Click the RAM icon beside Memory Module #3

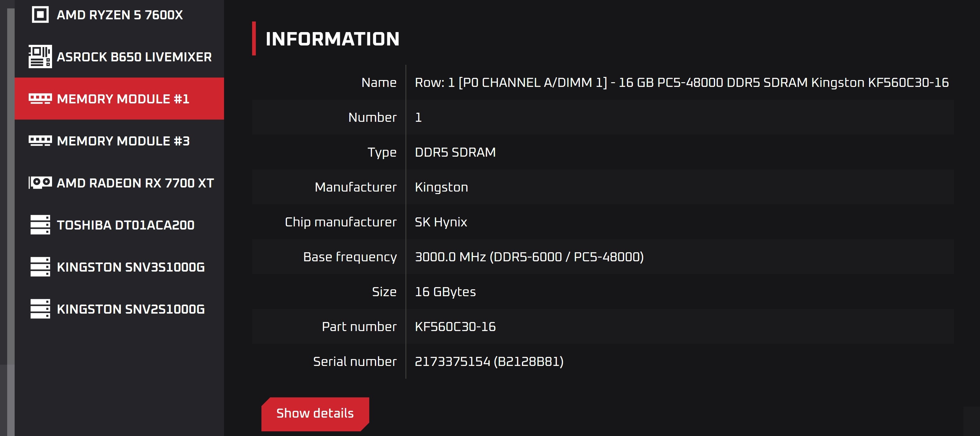click(40, 141)
